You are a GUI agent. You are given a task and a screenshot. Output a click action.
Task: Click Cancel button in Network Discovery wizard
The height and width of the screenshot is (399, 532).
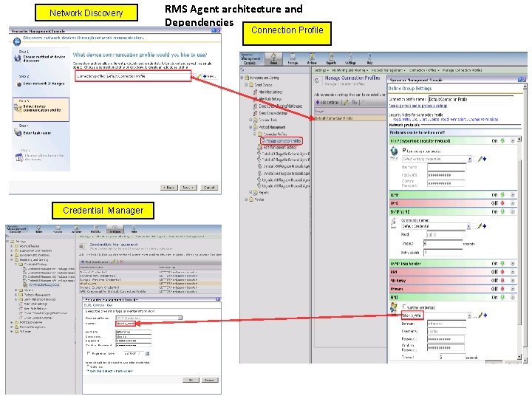[x=209, y=187]
